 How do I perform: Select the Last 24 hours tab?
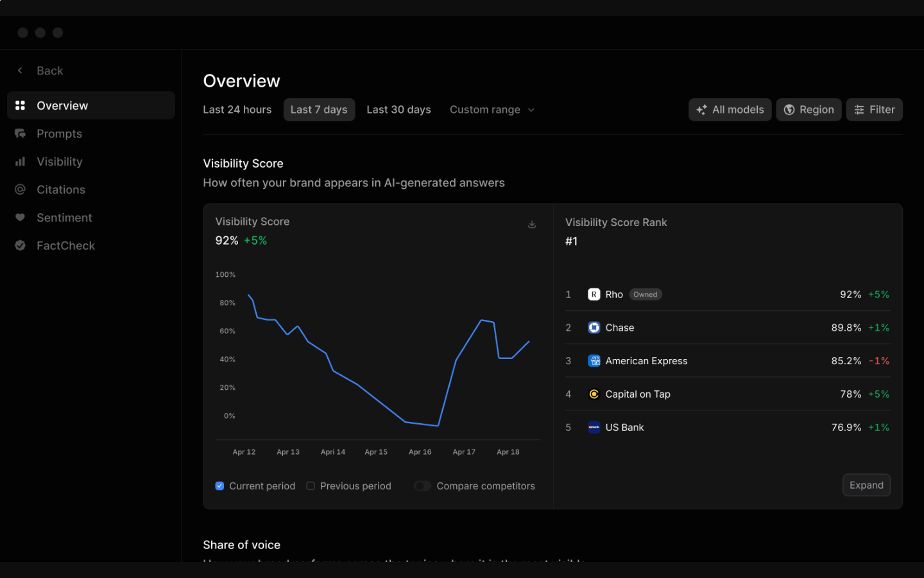pyautogui.click(x=237, y=110)
